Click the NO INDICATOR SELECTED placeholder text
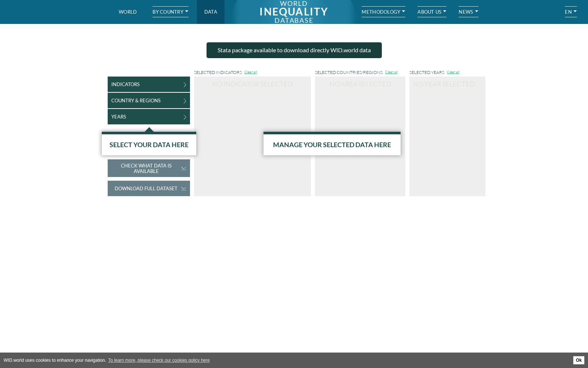The height and width of the screenshot is (368, 588). pyautogui.click(x=252, y=84)
